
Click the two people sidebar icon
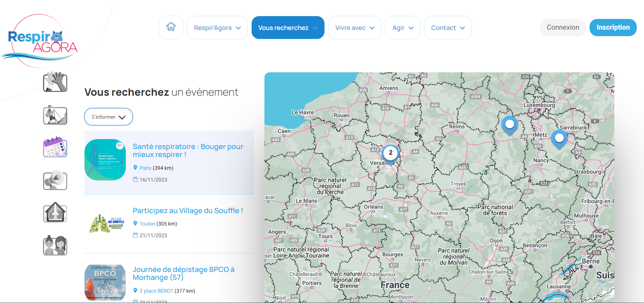pos(55,245)
